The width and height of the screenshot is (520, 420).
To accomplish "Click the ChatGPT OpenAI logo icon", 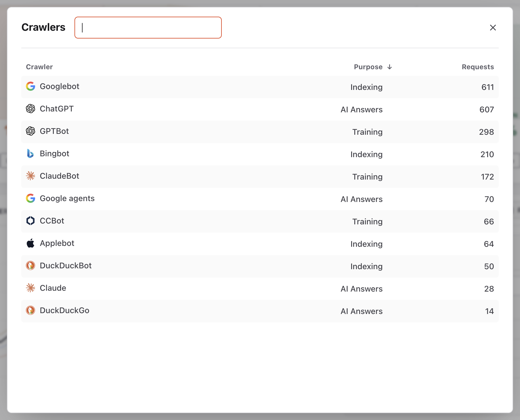I will [30, 109].
